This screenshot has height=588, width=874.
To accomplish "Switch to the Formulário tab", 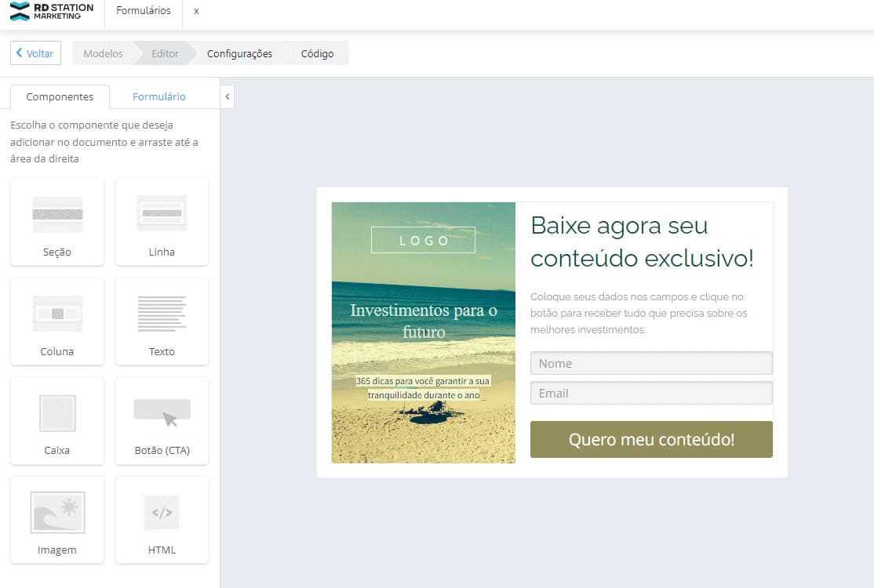I will 158,96.
